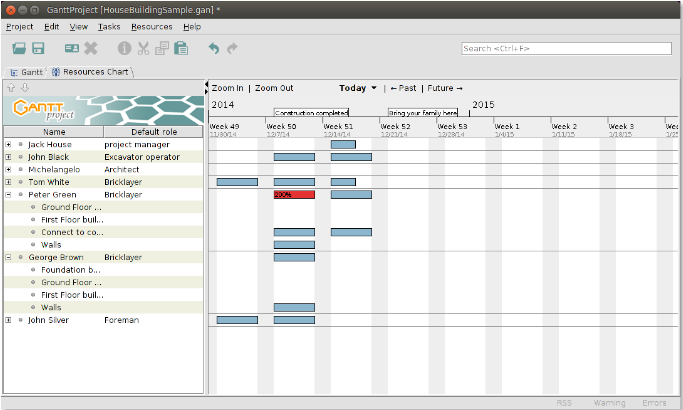Click the Properties info icon

click(x=124, y=48)
